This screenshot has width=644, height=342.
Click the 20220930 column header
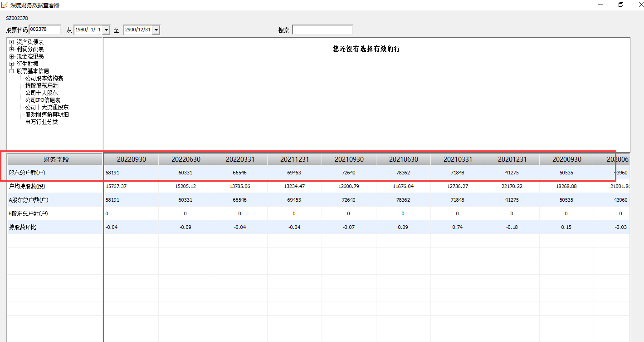click(131, 159)
